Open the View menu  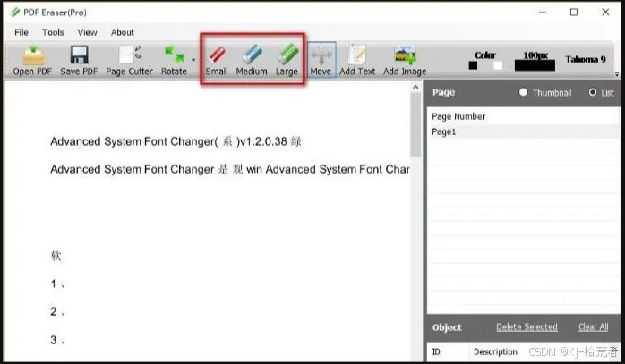tap(87, 32)
